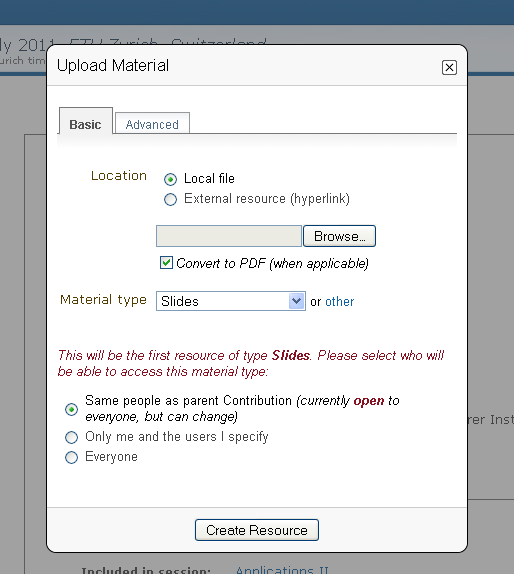Select the Everyone access option

click(x=71, y=457)
